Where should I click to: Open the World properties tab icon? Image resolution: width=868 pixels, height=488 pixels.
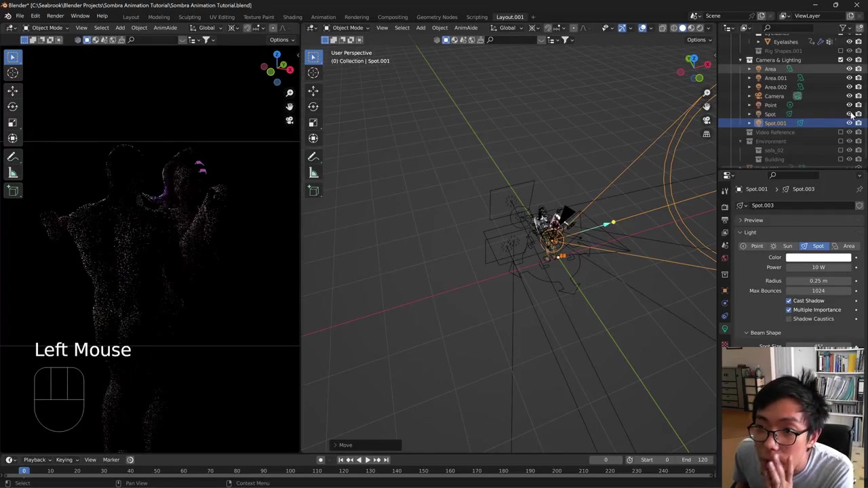(x=725, y=258)
